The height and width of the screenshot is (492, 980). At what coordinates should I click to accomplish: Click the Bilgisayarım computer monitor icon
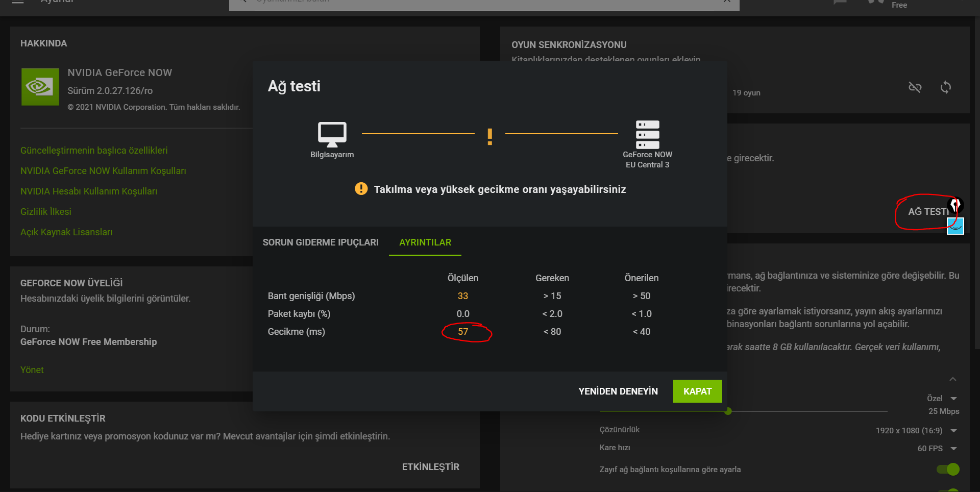pyautogui.click(x=332, y=134)
